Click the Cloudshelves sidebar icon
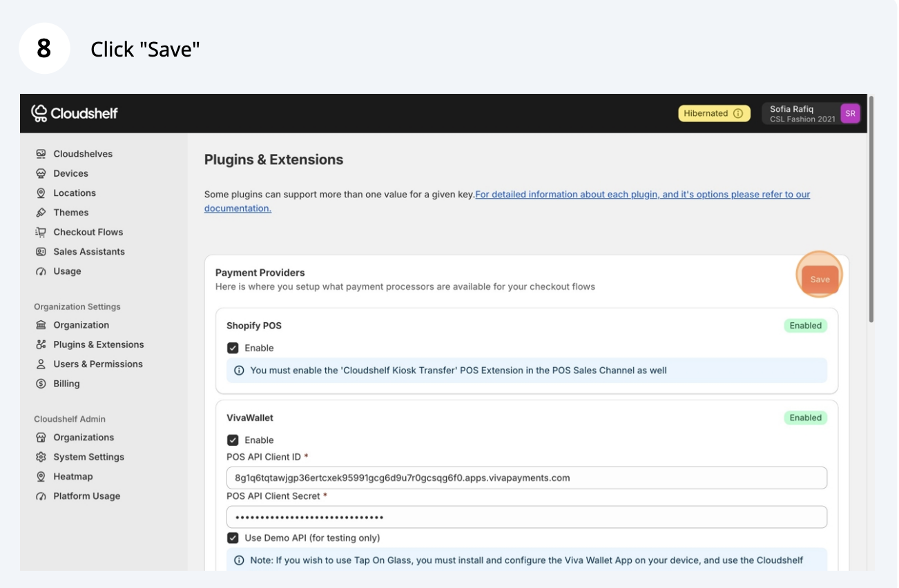 (x=41, y=154)
